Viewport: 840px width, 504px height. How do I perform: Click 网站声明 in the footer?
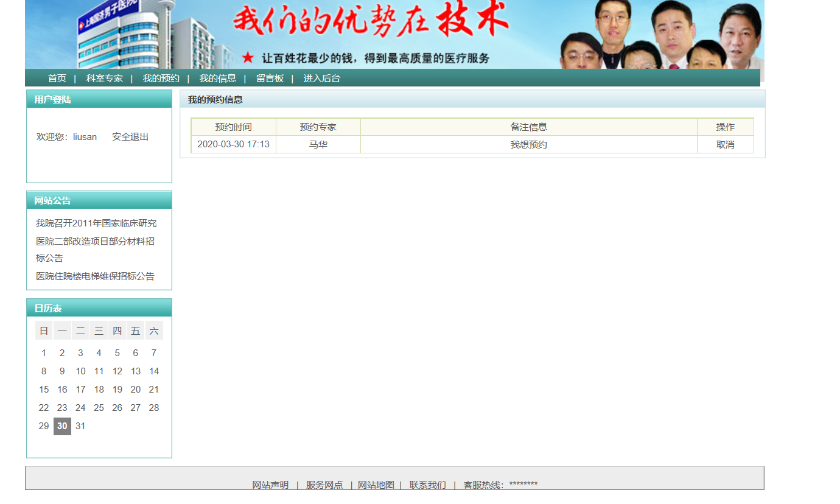tap(270, 485)
